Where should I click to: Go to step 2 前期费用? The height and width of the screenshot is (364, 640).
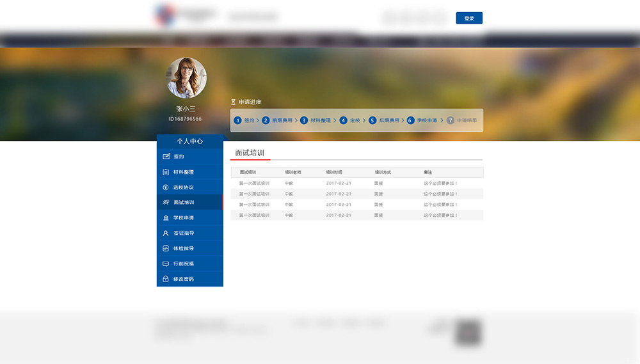pyautogui.click(x=277, y=120)
